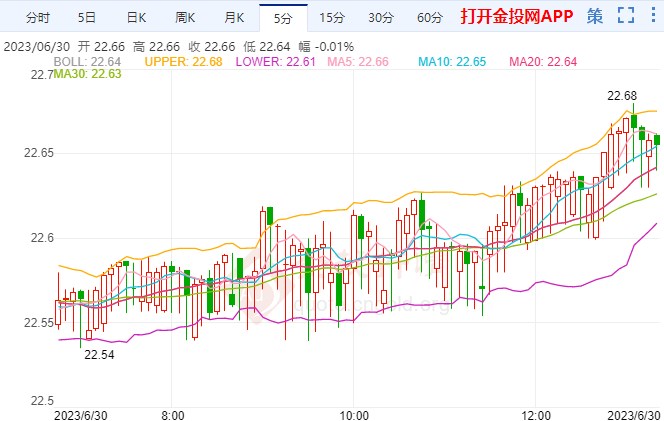Click the 22.65 price axis label

[39, 152]
